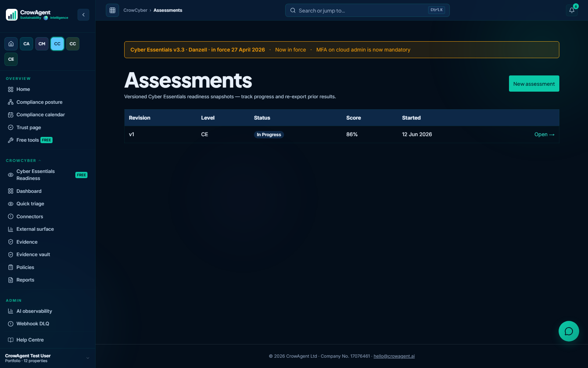Click the Quick triage eye icon
Viewport: 588px width, 368px height.
11,204
